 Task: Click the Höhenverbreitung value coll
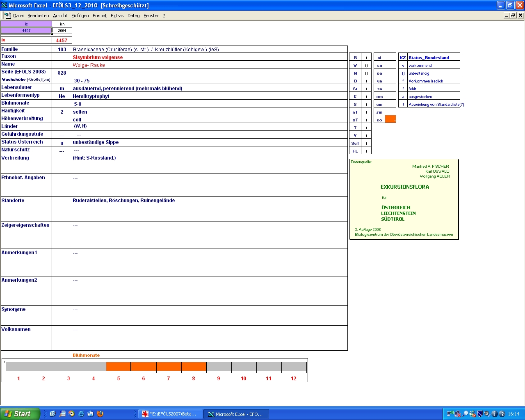(77, 120)
